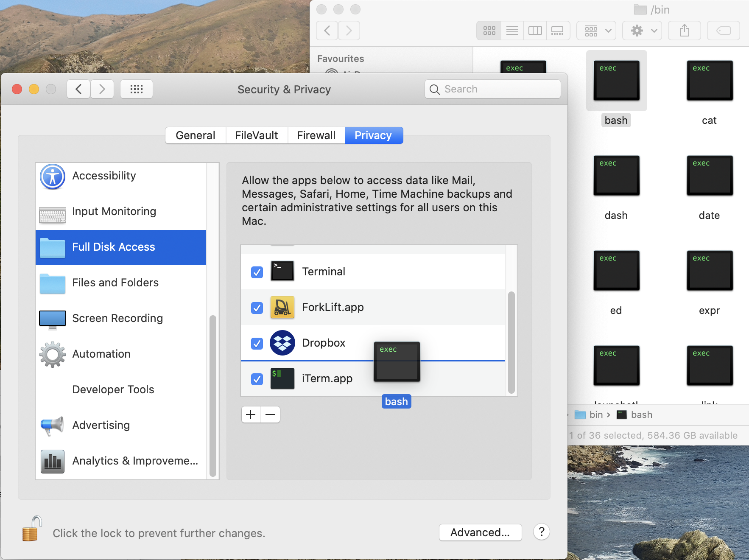Click the Terminal app icon in list
The image size is (749, 560).
click(x=282, y=271)
